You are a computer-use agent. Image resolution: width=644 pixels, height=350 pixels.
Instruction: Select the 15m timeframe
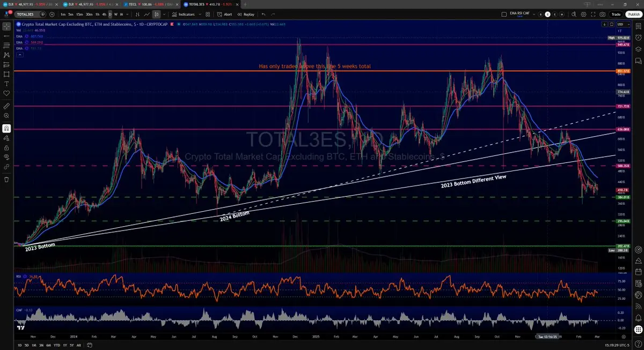point(79,14)
